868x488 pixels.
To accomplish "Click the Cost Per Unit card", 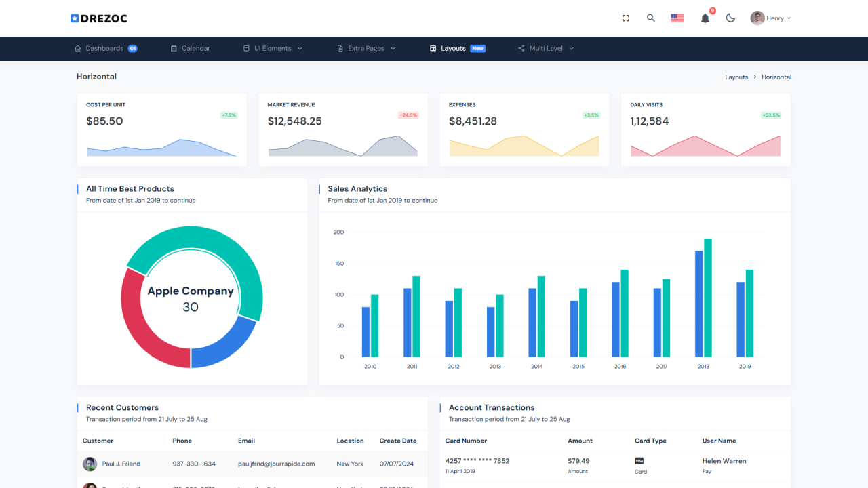I will tap(162, 129).
